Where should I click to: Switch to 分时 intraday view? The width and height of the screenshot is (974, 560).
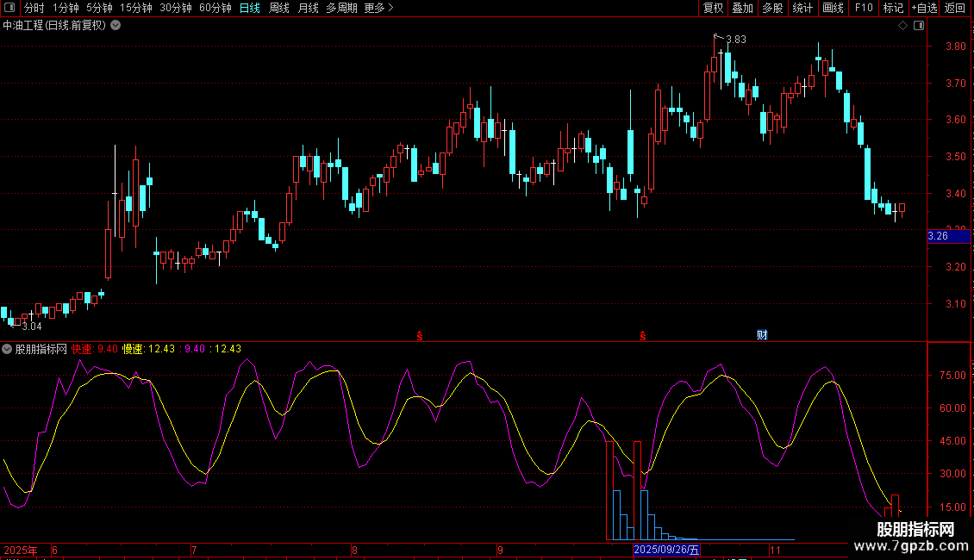[x=34, y=8]
